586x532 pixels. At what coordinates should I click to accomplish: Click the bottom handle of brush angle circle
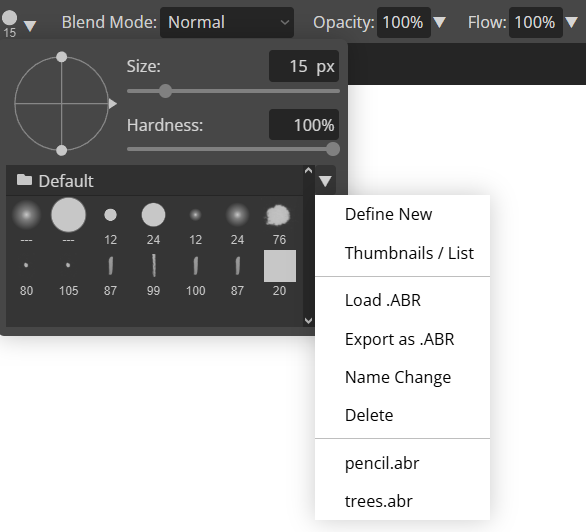point(61,151)
